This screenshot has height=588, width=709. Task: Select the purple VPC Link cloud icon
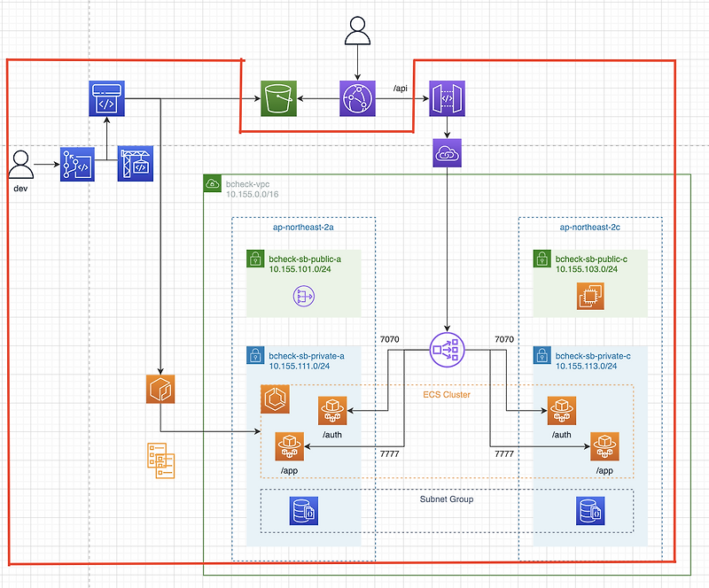coord(448,152)
